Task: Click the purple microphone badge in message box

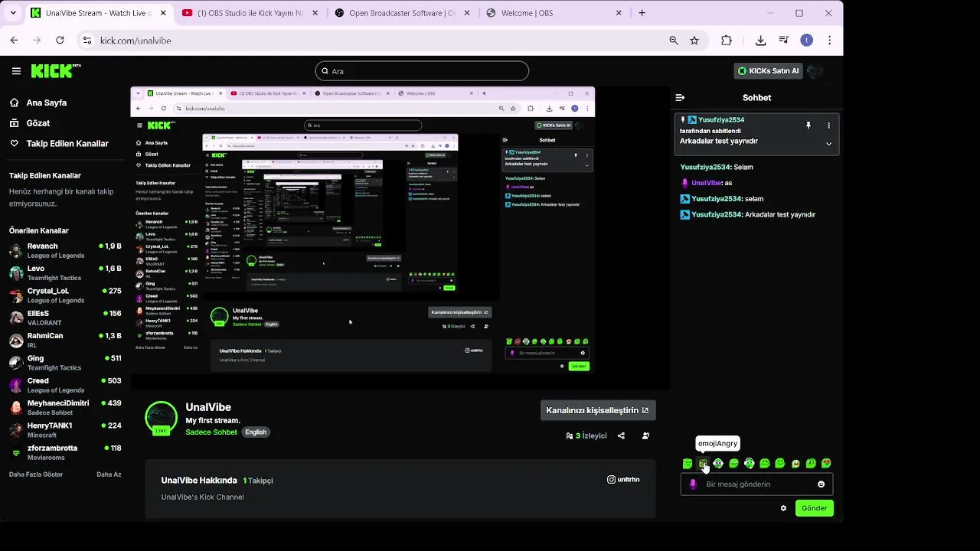Action: 693,484
